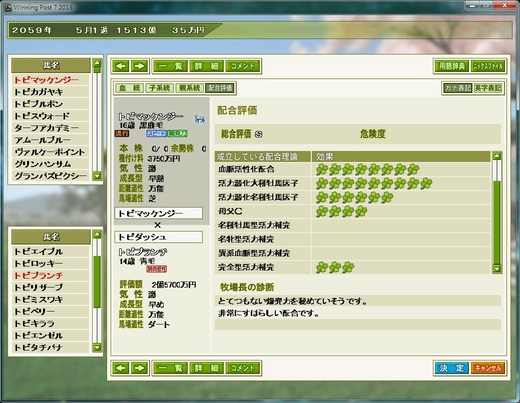The height and width of the screenshot is (403, 520).
Task: Click the orange キャンセル button
Action: 488,368
